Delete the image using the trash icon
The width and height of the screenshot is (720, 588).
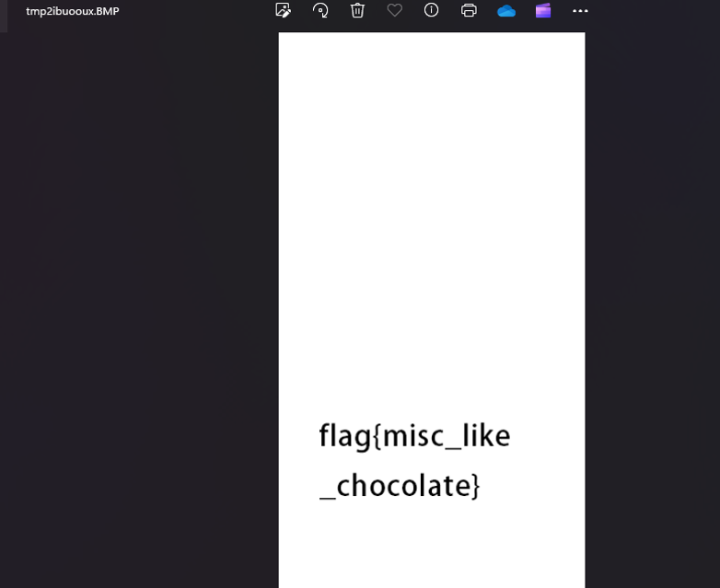357,10
